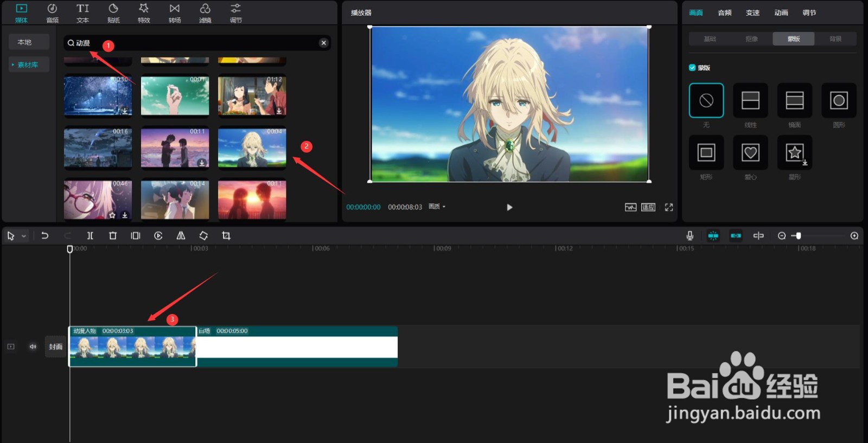Select the 00:04 blonde anime girl thumbnail
The height and width of the screenshot is (443, 868).
252,147
